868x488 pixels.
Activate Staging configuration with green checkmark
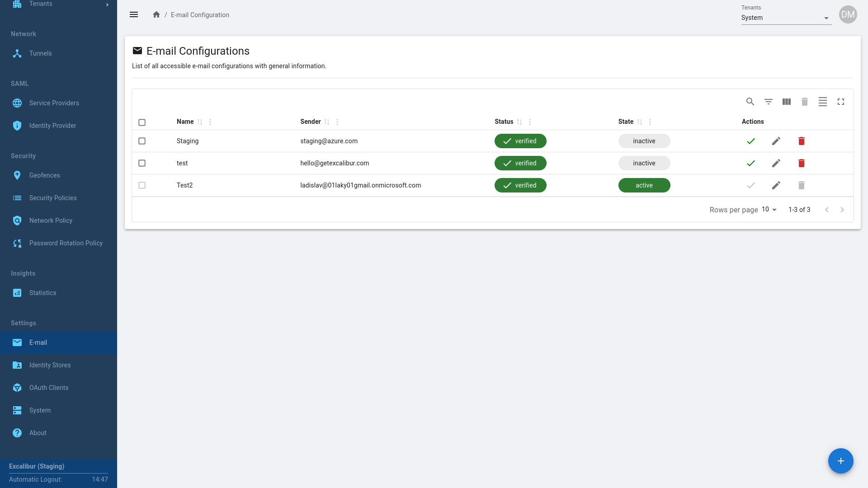(x=750, y=141)
